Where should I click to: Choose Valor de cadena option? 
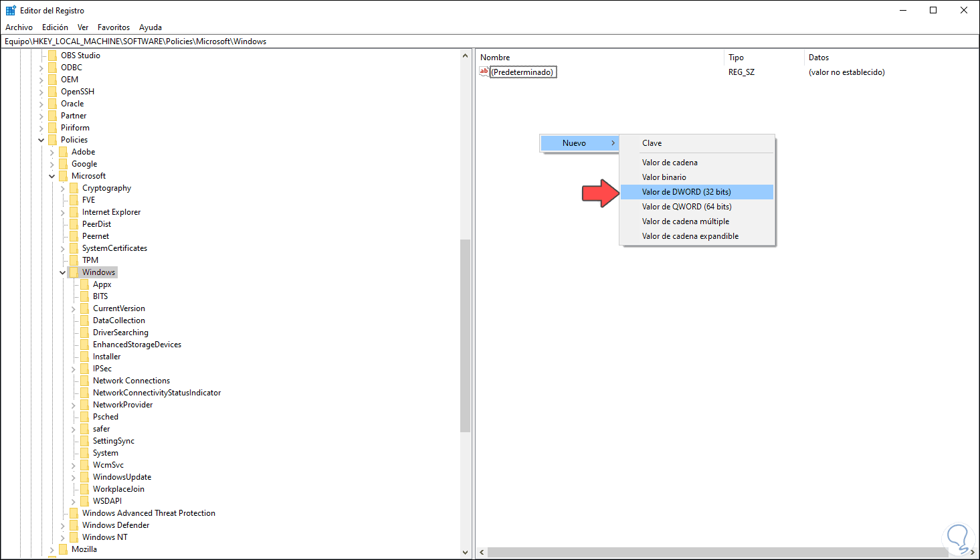[697, 163]
